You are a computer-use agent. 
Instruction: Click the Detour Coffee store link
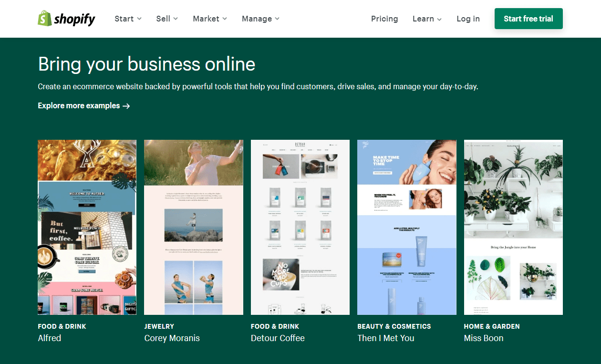[x=278, y=338]
